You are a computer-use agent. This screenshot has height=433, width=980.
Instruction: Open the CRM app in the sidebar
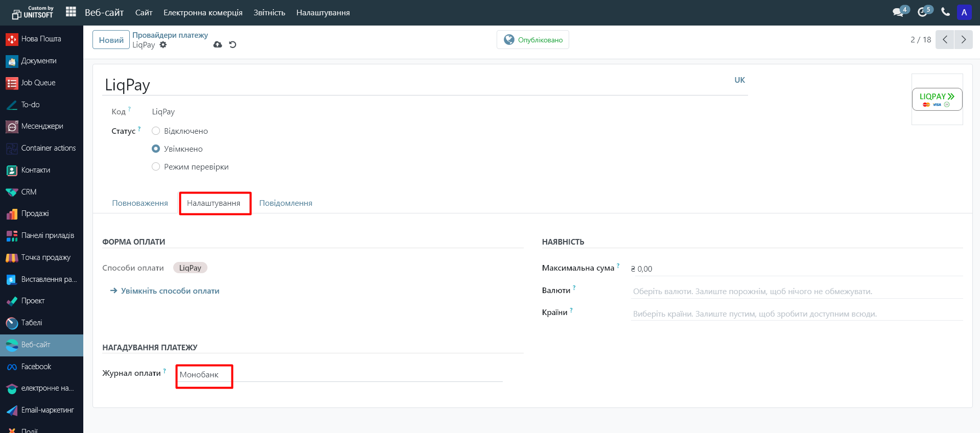tap(29, 192)
